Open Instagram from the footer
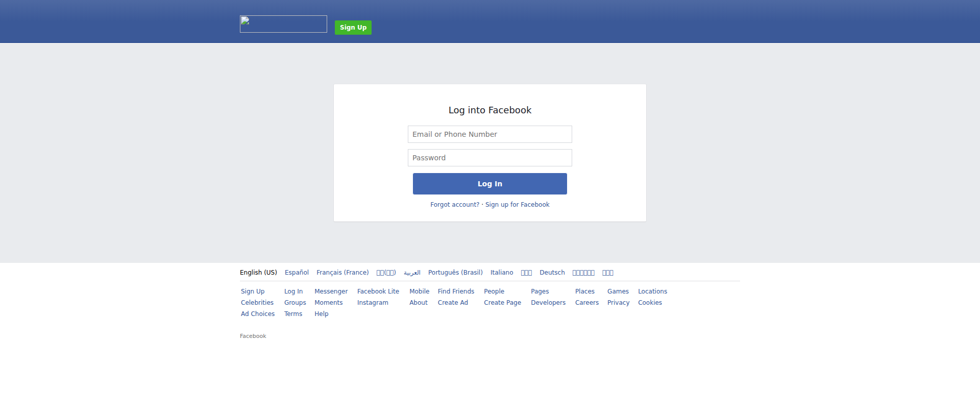This screenshot has height=414, width=980. click(x=373, y=303)
